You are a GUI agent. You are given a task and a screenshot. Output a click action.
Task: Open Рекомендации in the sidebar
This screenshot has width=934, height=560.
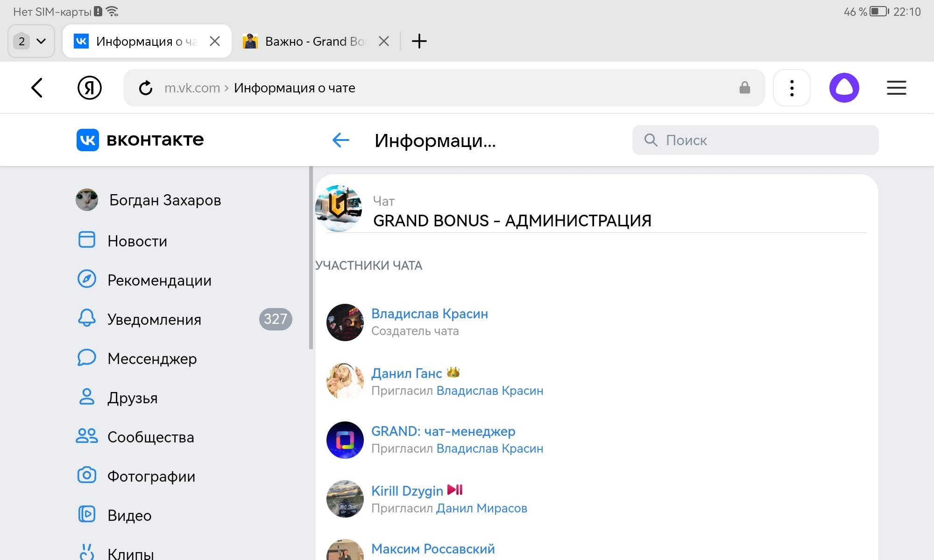[159, 280]
